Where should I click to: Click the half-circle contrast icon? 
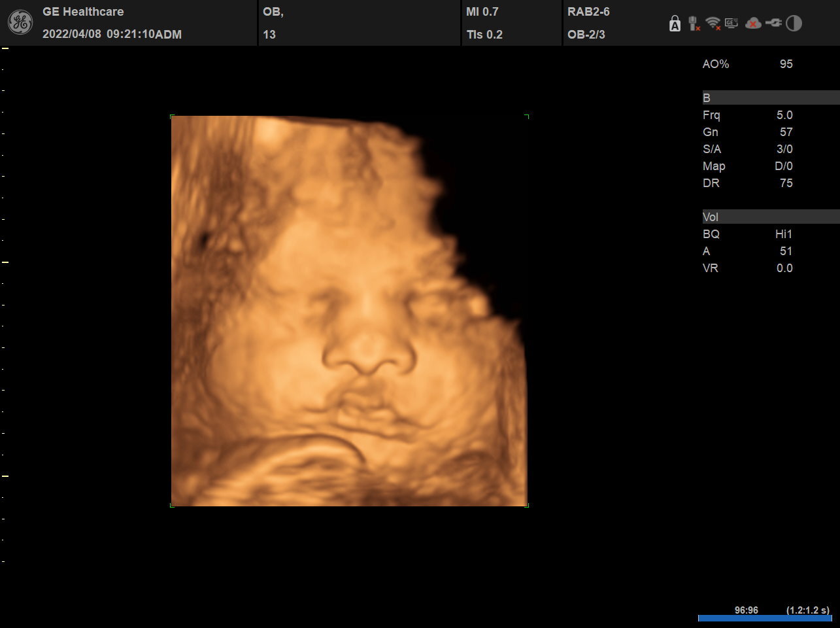tap(794, 24)
